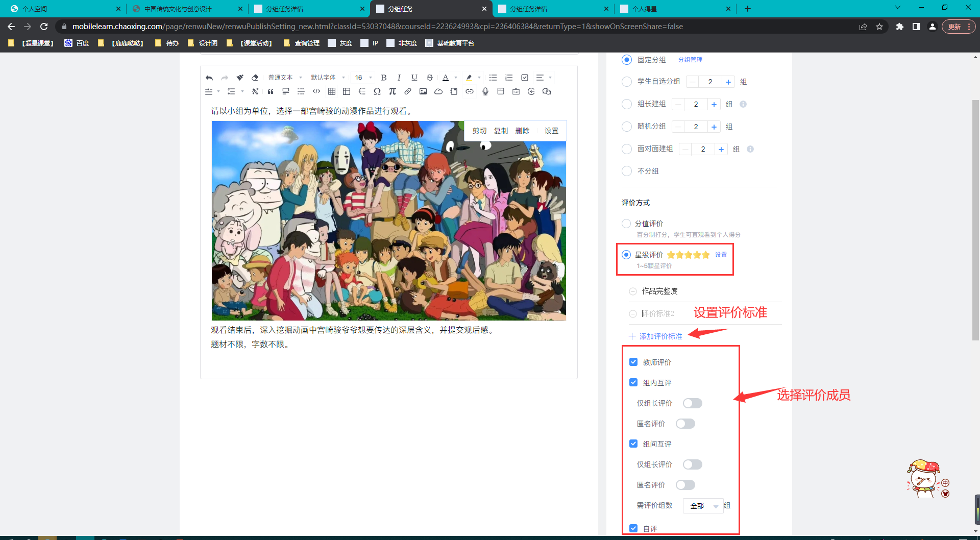
Task: Click the format painter brush icon
Action: click(x=240, y=78)
